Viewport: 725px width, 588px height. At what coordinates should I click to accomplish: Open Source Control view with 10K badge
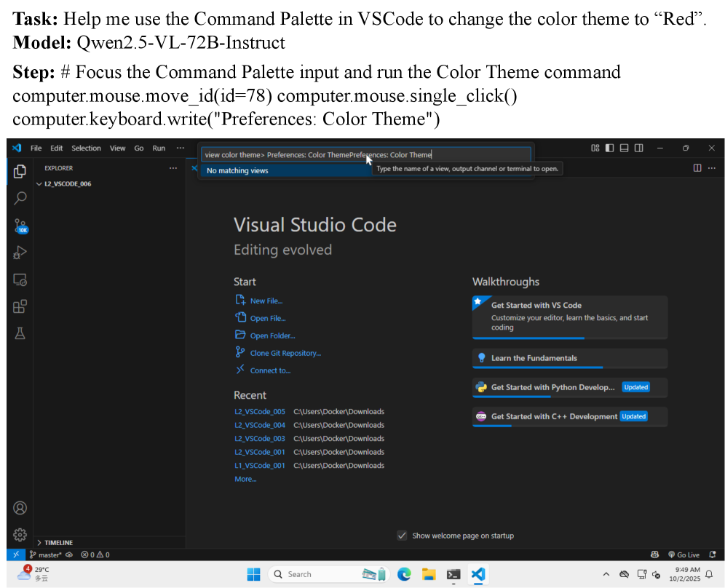[20, 226]
